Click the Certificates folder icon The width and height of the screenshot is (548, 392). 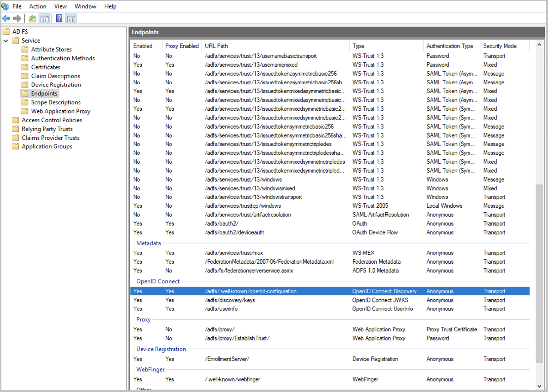coord(25,67)
